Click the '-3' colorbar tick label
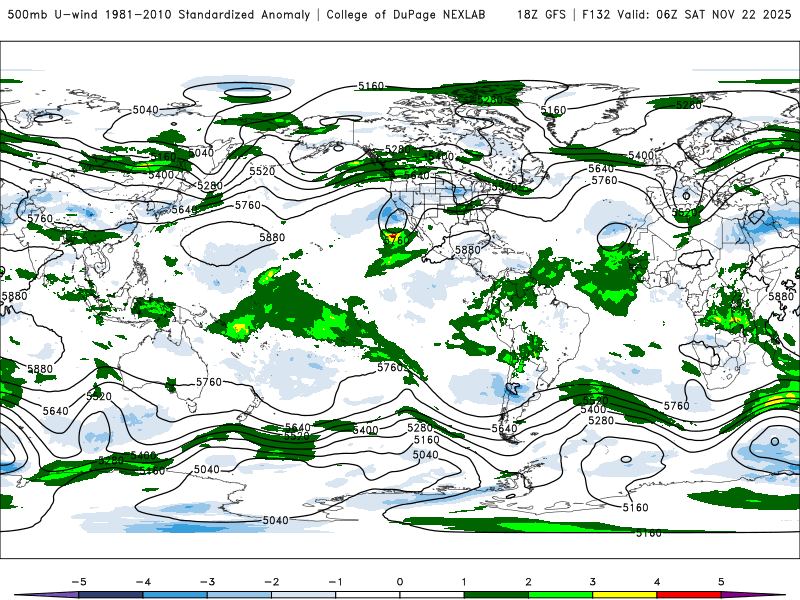The width and height of the screenshot is (800, 600). pyautogui.click(x=207, y=582)
